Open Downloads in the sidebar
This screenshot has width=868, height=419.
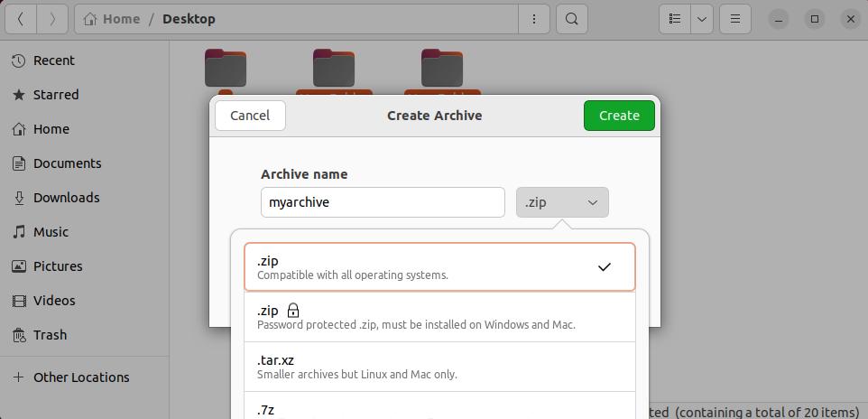coord(84,199)
